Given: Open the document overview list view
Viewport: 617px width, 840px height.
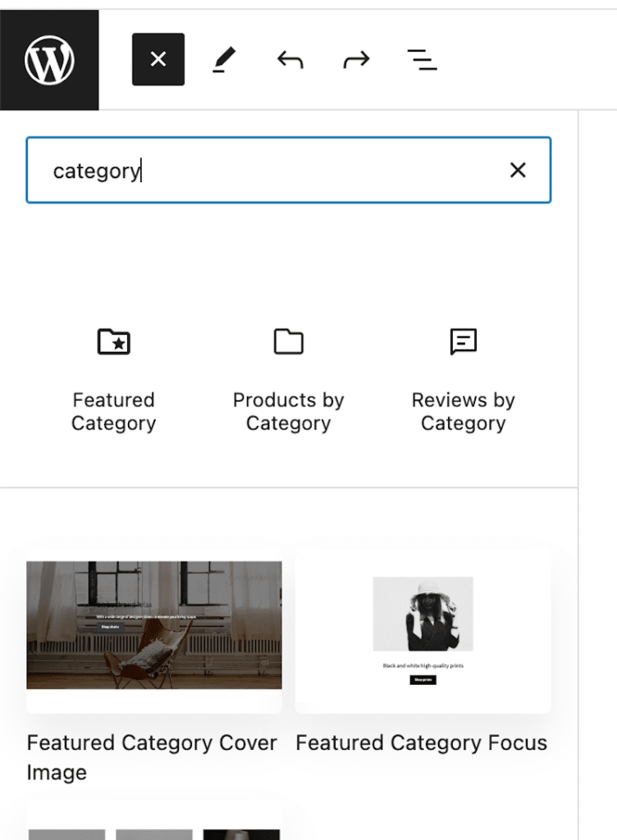Looking at the screenshot, I should [422, 59].
